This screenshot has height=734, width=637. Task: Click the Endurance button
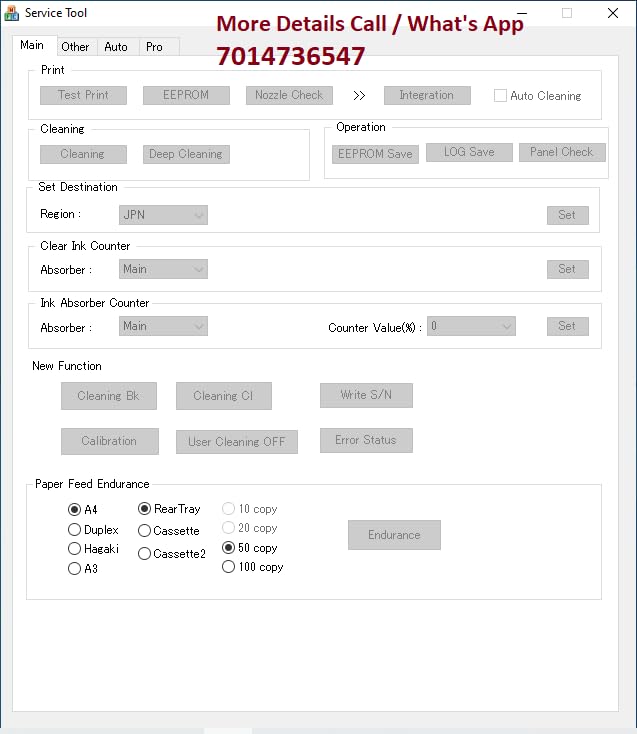pos(394,535)
